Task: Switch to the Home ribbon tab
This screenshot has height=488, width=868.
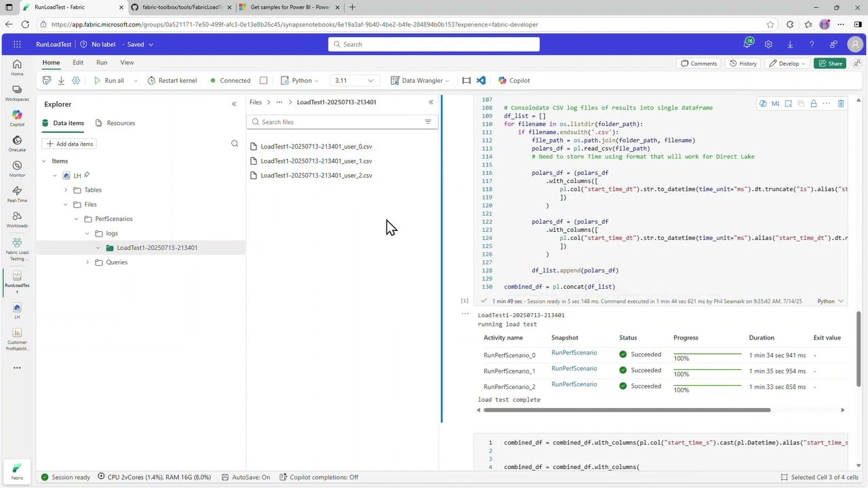Action: (51, 62)
